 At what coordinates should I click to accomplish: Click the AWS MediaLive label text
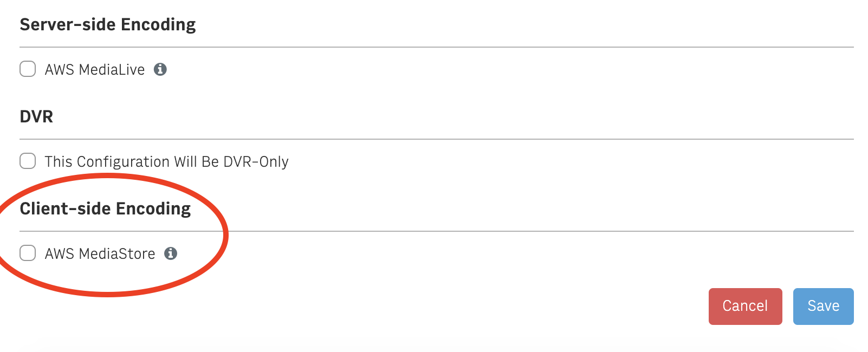click(95, 70)
